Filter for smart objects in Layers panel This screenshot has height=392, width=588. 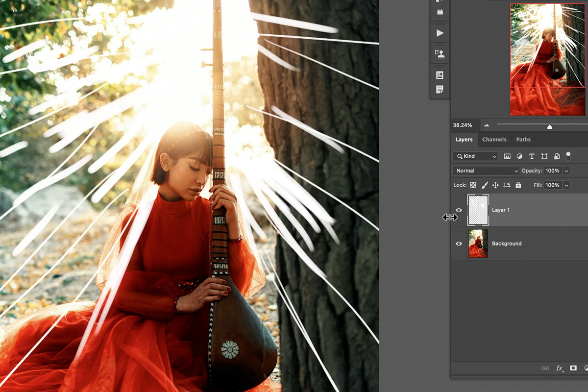(557, 156)
